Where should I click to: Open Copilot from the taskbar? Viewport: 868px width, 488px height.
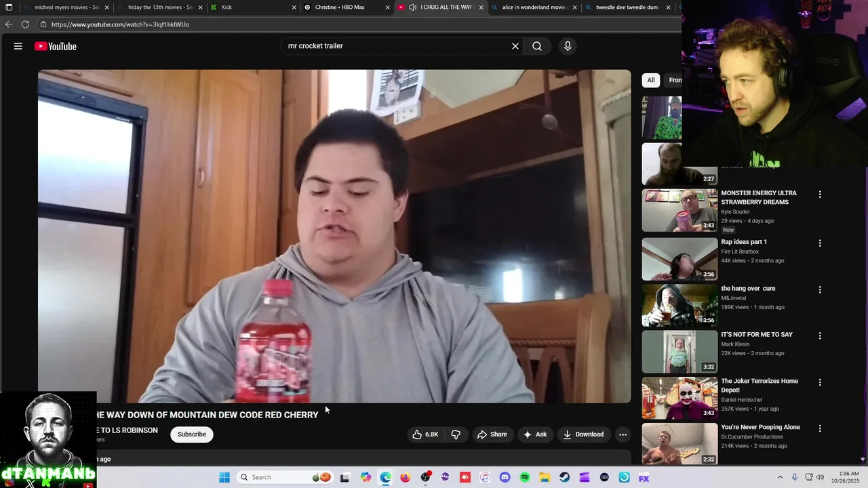click(366, 477)
